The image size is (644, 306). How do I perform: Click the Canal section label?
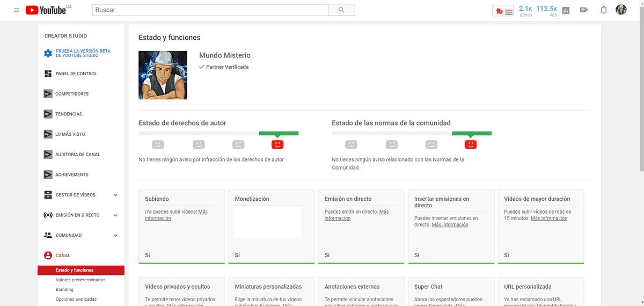[63, 256]
